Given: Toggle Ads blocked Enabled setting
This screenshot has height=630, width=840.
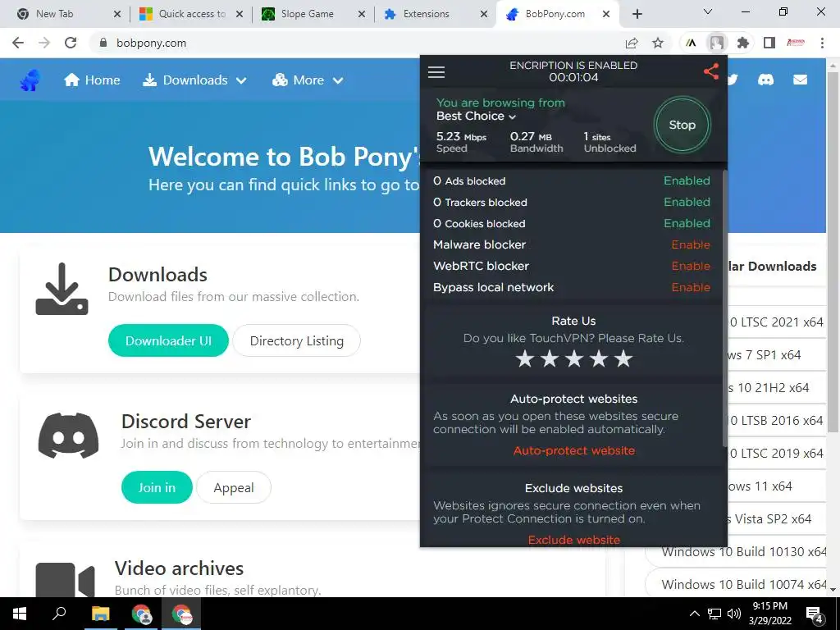Looking at the screenshot, I should [x=687, y=180].
